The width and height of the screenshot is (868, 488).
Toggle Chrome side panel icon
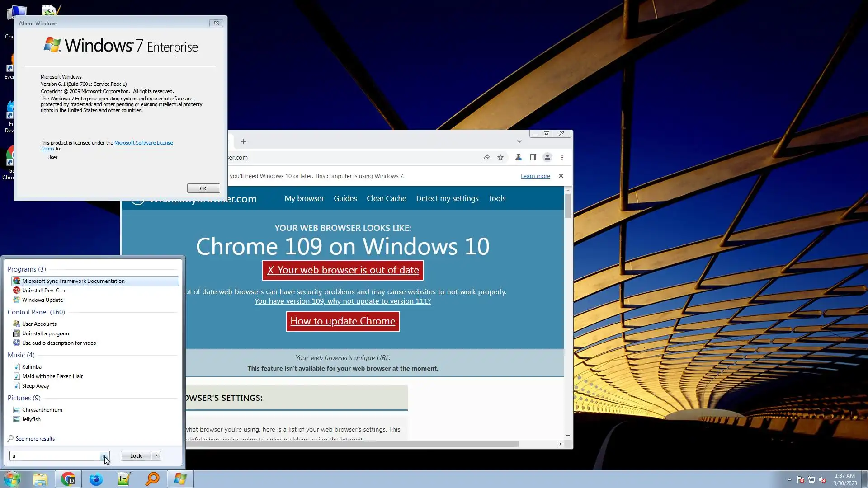pyautogui.click(x=533, y=158)
